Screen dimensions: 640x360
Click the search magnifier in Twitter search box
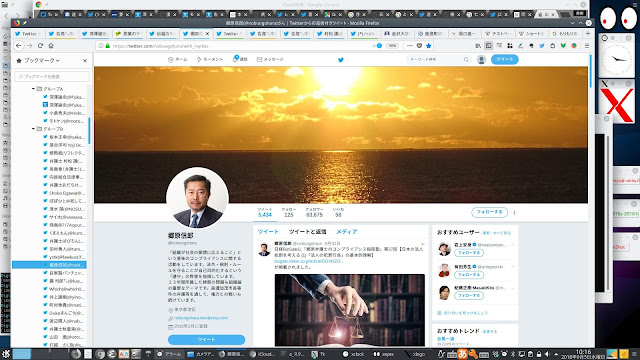click(466, 60)
